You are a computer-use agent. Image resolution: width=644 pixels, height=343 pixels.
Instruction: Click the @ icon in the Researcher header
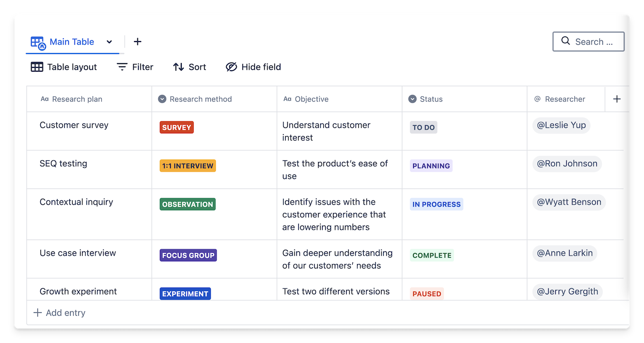click(x=538, y=99)
